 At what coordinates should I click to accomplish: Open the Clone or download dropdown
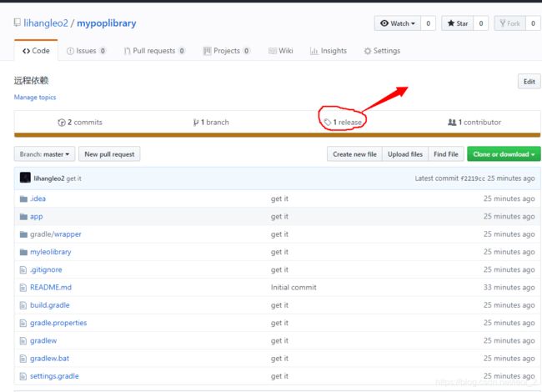pyautogui.click(x=504, y=154)
